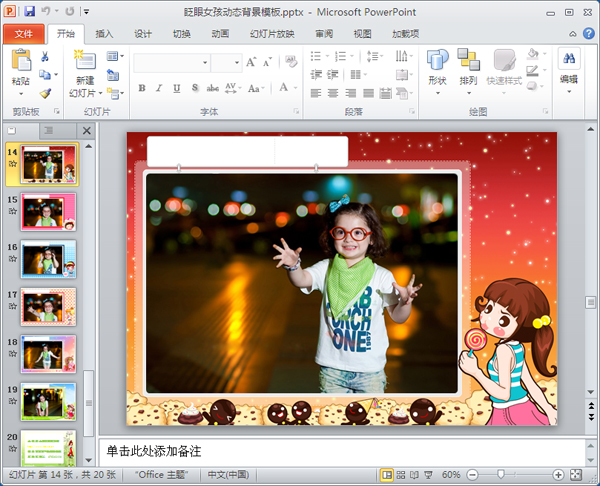Switch to Slide Sorter view icon
The height and width of the screenshot is (486, 600).
[x=401, y=475]
